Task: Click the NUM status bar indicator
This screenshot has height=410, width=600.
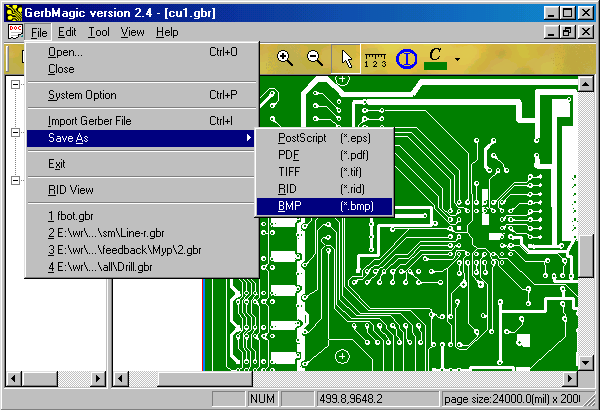Action: [x=262, y=399]
